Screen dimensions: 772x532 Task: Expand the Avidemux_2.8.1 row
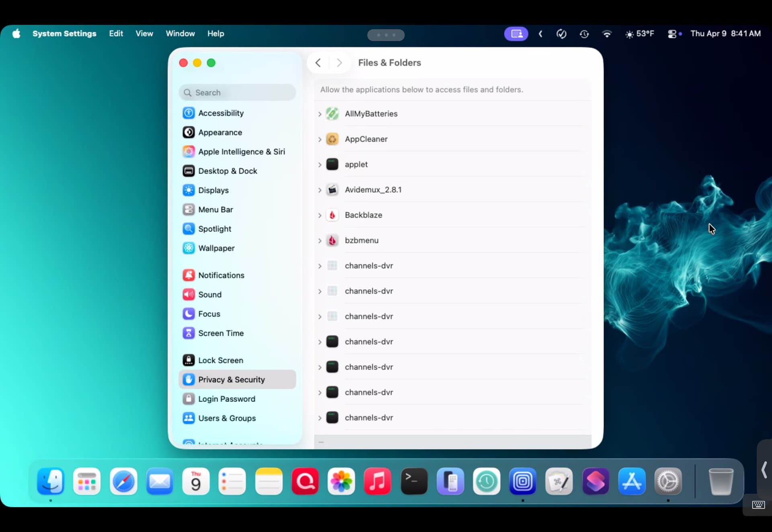pyautogui.click(x=320, y=190)
